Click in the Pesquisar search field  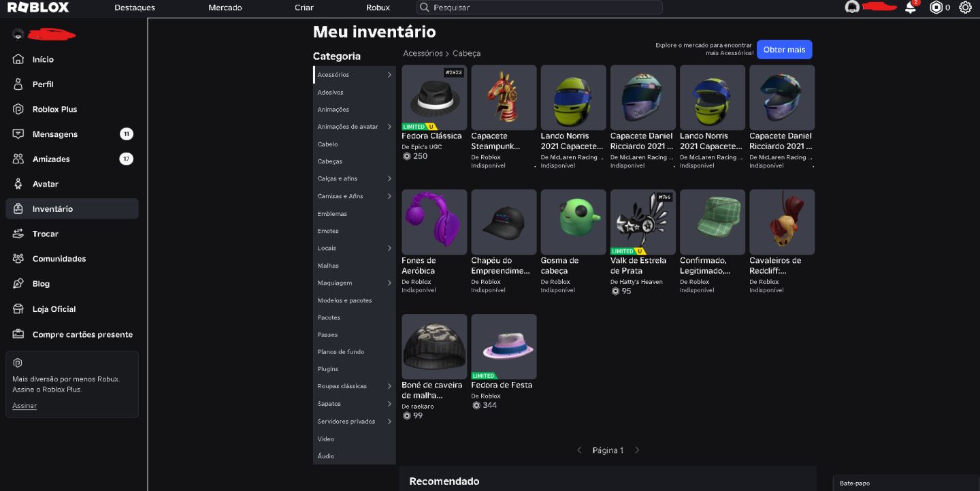click(539, 7)
